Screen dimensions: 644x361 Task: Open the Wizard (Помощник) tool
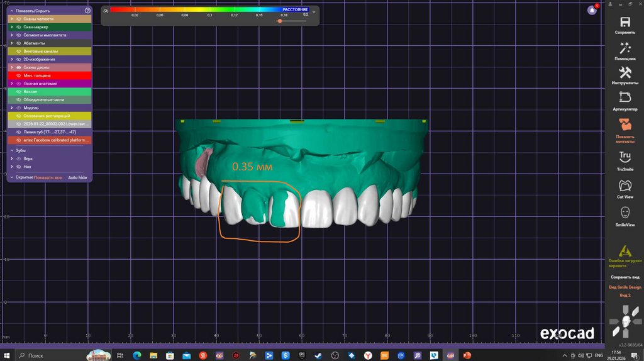click(x=625, y=48)
